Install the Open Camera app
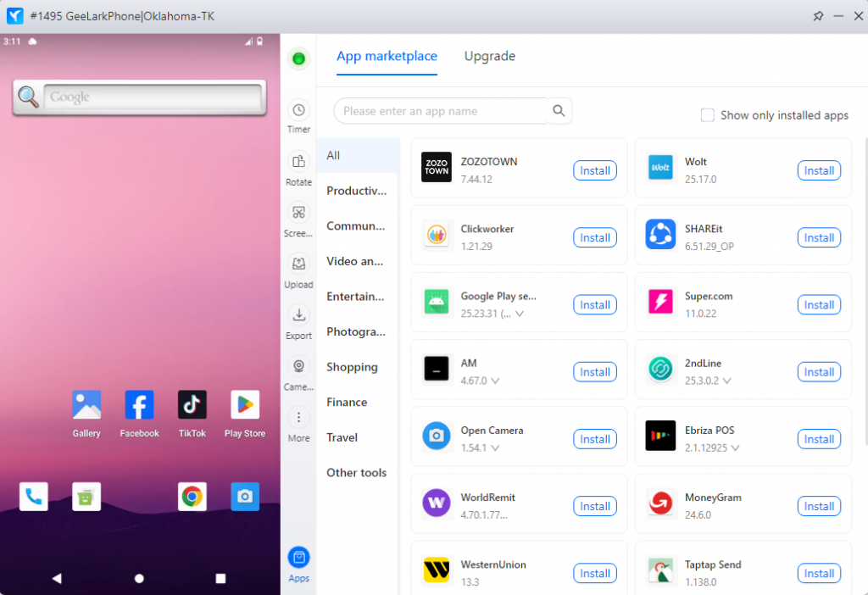This screenshot has width=868, height=595. click(x=594, y=439)
